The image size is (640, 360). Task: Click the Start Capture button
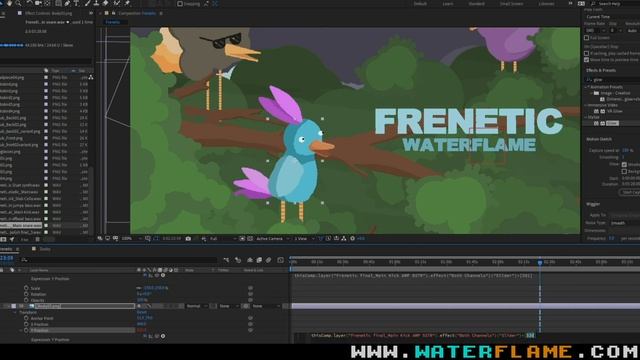pyautogui.click(x=630, y=192)
